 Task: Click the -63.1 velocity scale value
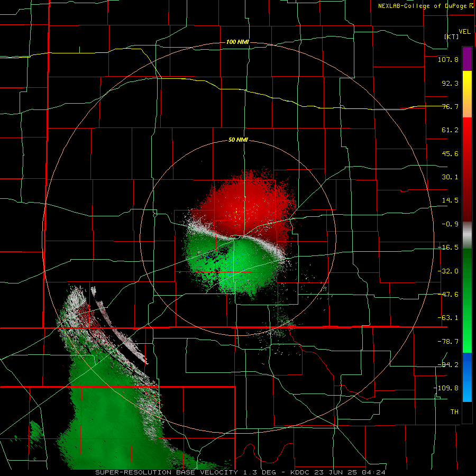448,318
